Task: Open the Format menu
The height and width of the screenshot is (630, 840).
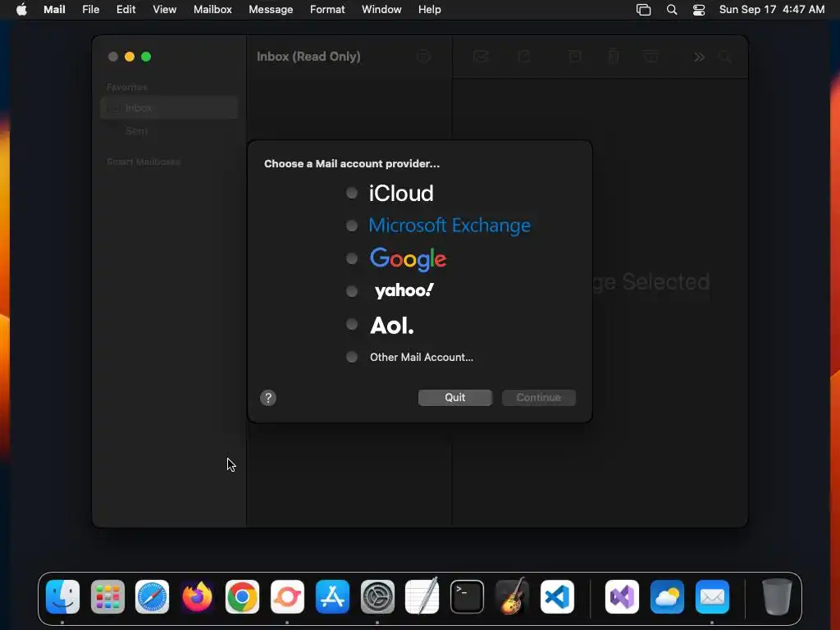Action: (327, 9)
